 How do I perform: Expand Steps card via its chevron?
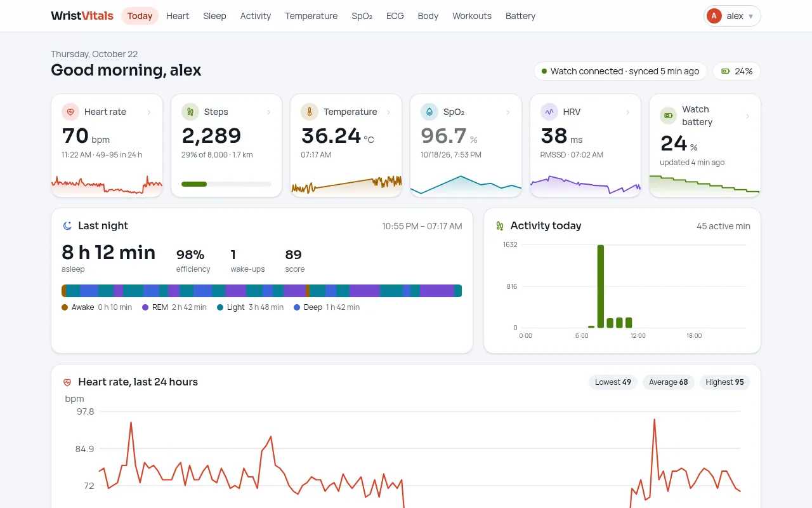click(x=269, y=112)
